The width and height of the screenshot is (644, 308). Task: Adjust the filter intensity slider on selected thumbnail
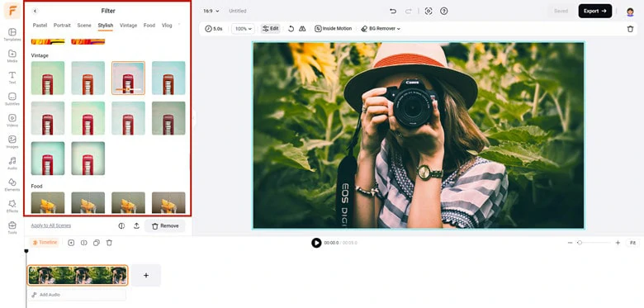(x=128, y=89)
